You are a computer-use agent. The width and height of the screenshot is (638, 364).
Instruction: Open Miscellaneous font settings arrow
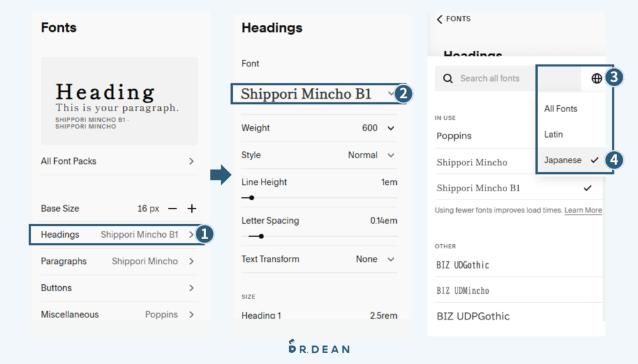click(x=191, y=314)
